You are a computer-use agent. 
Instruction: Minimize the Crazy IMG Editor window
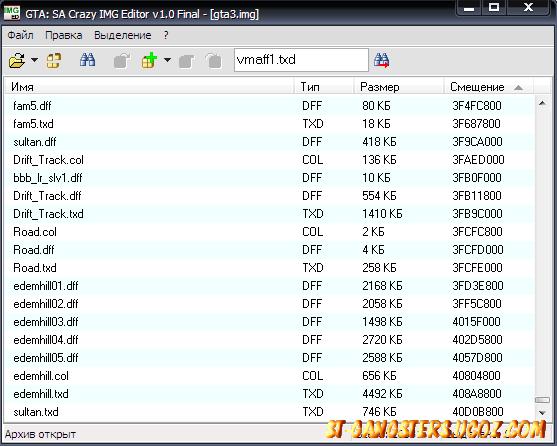tap(469, 8)
